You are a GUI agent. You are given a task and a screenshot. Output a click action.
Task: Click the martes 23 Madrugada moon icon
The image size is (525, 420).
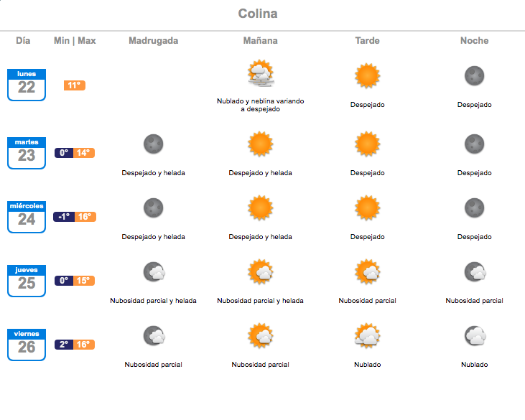pyautogui.click(x=154, y=144)
